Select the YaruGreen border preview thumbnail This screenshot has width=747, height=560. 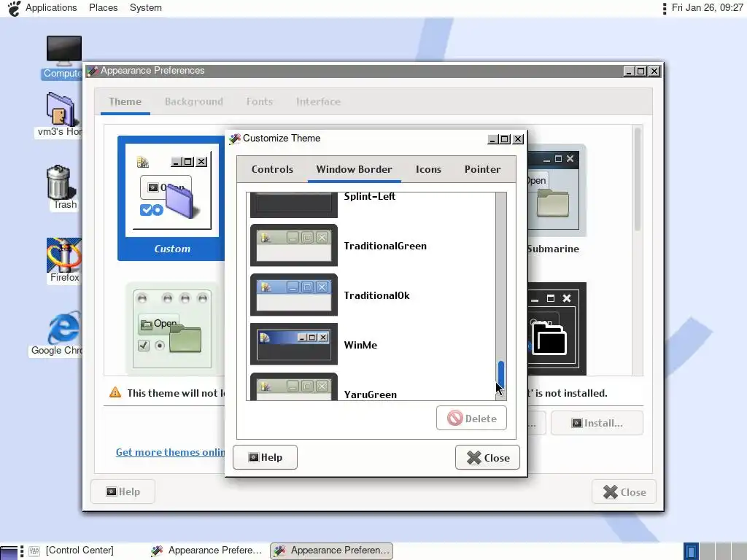click(x=294, y=386)
